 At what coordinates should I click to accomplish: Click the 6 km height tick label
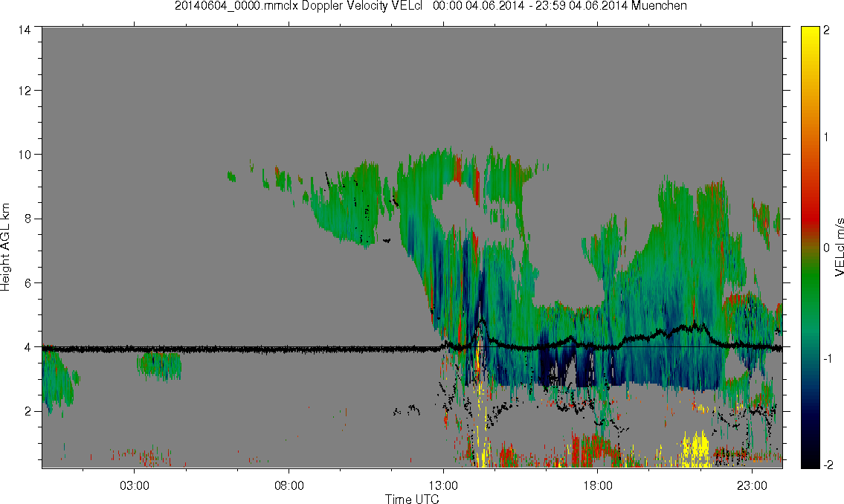[28, 283]
